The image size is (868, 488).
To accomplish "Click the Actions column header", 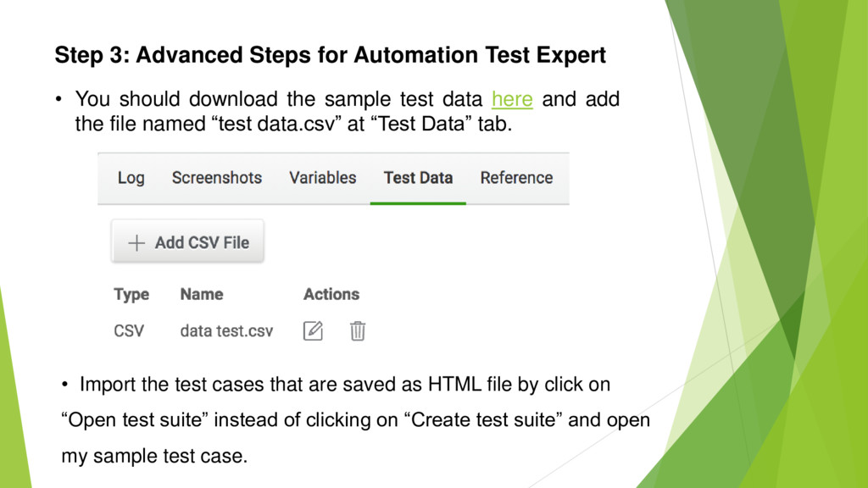I will [x=331, y=295].
